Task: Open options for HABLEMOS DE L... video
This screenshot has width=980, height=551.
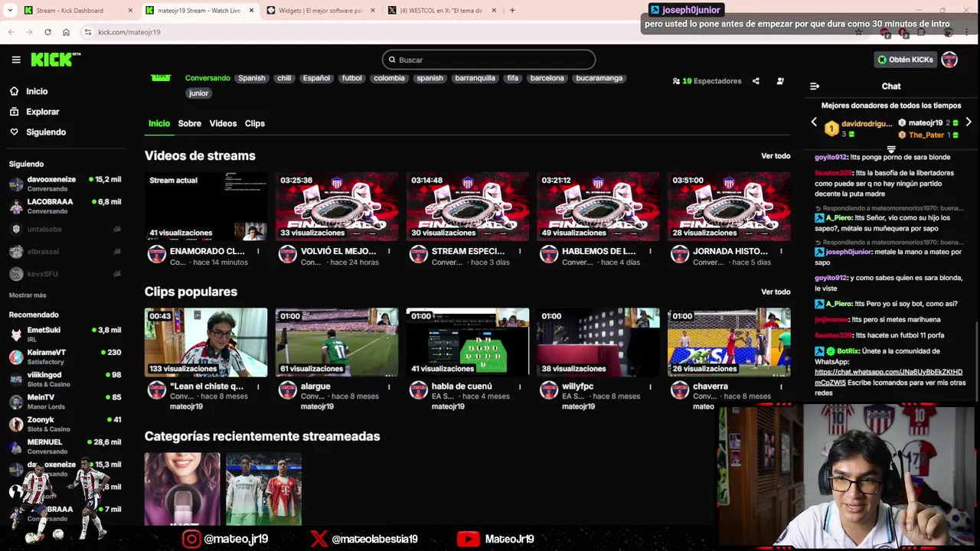Action: [651, 251]
